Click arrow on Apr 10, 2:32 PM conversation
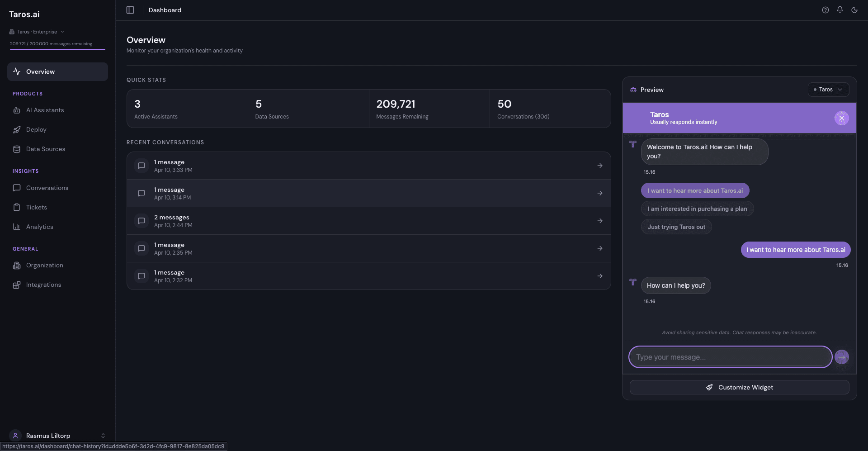Screen dimensions: 868x451 [x=600, y=276]
